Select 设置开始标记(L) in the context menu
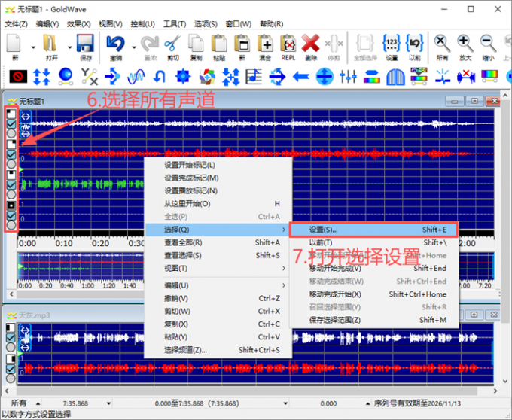Viewport: 512px width, 420px height. 218,165
